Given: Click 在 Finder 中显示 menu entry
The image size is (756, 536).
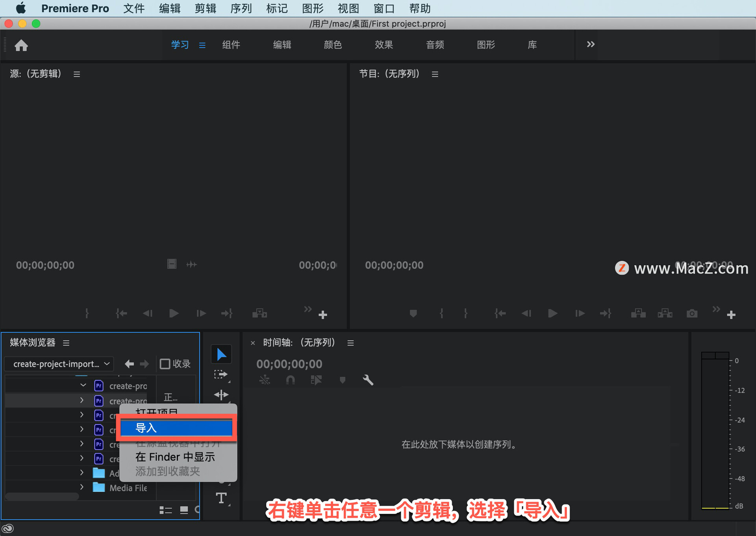Looking at the screenshot, I should pyautogui.click(x=175, y=457).
